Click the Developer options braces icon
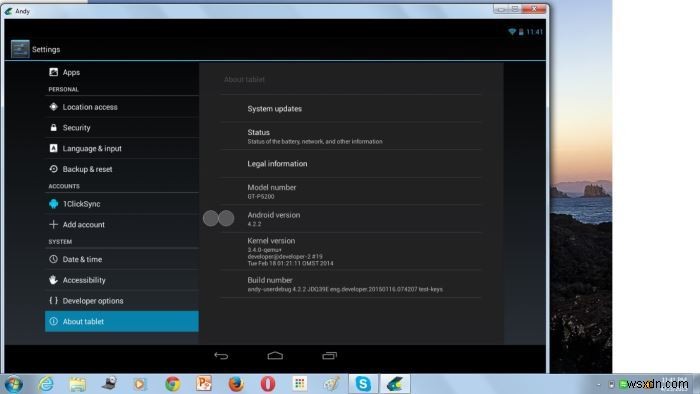 click(x=54, y=300)
